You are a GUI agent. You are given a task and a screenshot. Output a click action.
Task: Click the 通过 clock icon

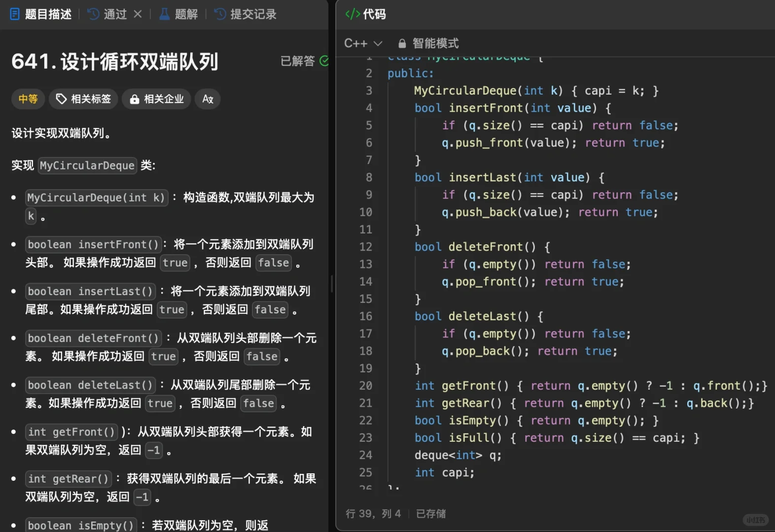point(93,14)
